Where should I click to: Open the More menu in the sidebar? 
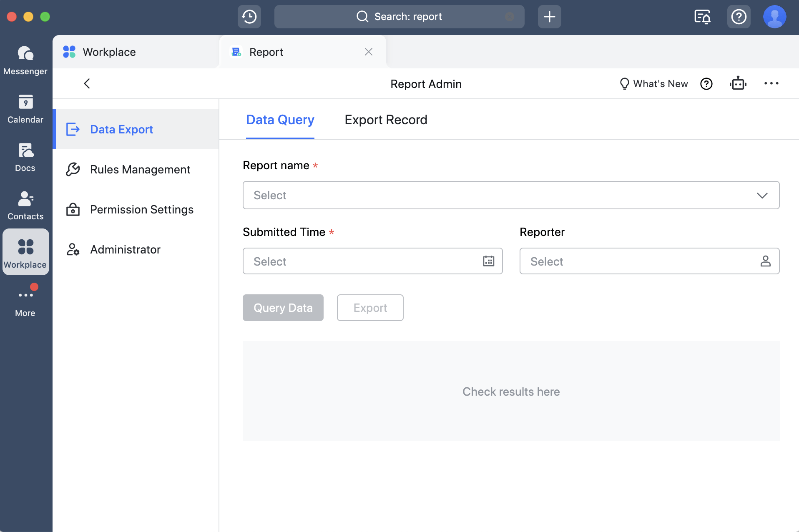click(25, 300)
